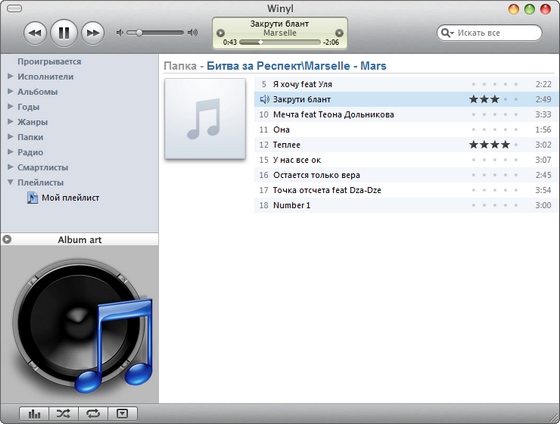560x424 pixels.
Task: Expand the Радио section
Action: 10,152
